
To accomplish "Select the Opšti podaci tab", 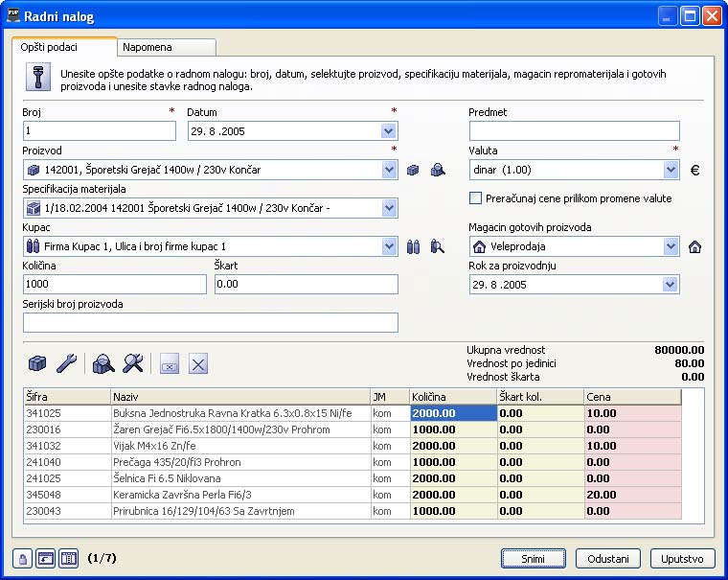I will tap(63, 46).
